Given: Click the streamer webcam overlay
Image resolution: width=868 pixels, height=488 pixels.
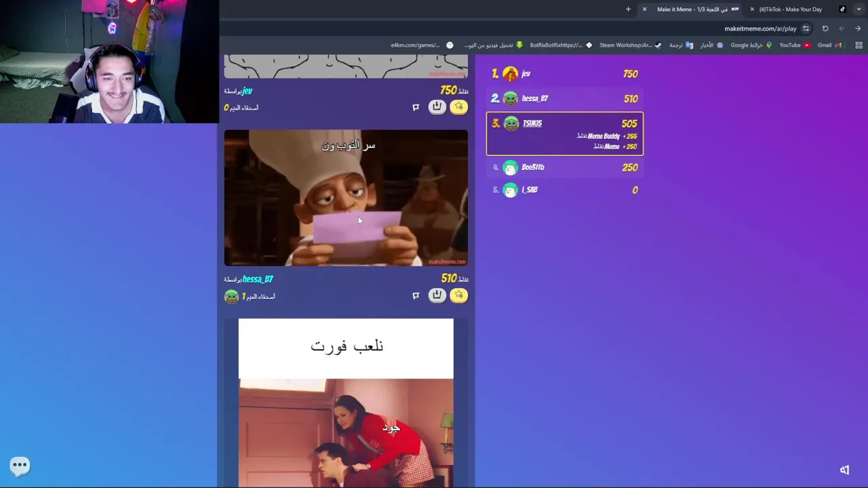Looking at the screenshot, I should click(109, 62).
